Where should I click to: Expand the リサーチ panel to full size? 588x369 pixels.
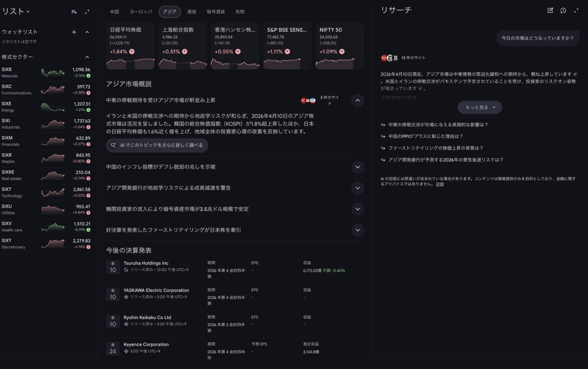point(576,11)
